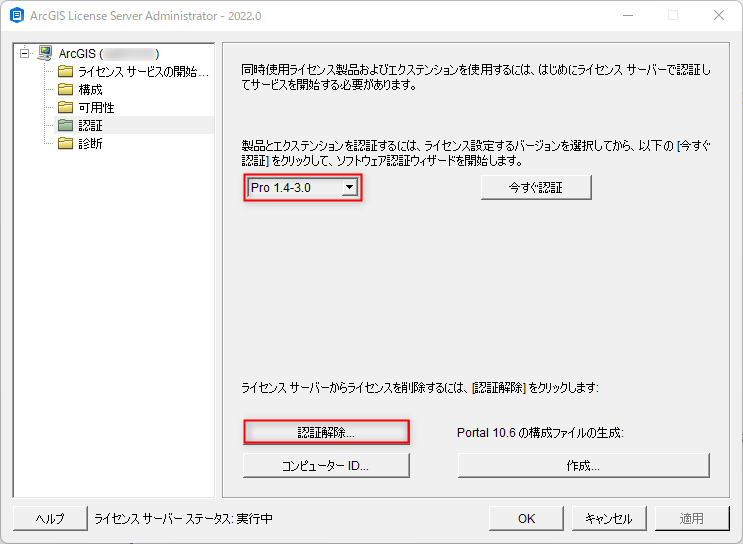This screenshot has height=544, width=743.
Task: Open the Pro 1.4-3.0 version dropdown
Action: pyautogui.click(x=349, y=188)
